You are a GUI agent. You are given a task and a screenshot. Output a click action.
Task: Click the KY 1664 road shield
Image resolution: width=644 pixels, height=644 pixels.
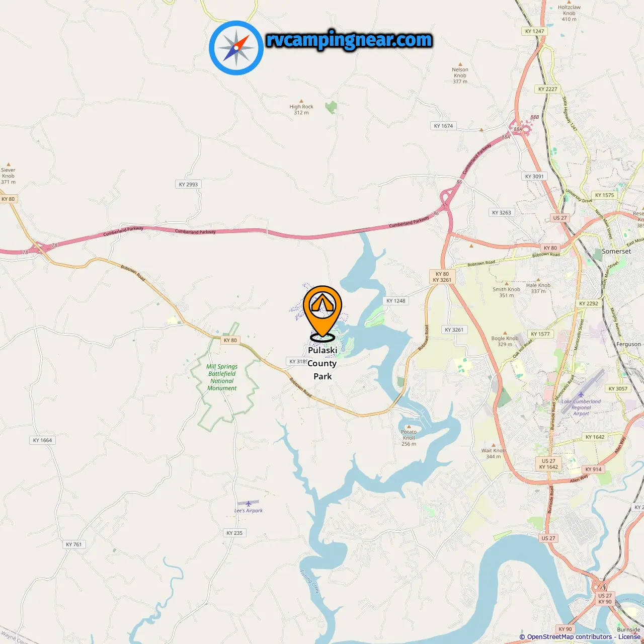coord(42,440)
